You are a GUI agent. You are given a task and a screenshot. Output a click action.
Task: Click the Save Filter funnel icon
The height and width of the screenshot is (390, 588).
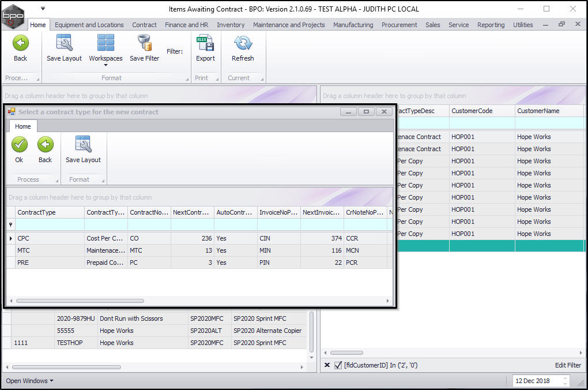(x=144, y=43)
